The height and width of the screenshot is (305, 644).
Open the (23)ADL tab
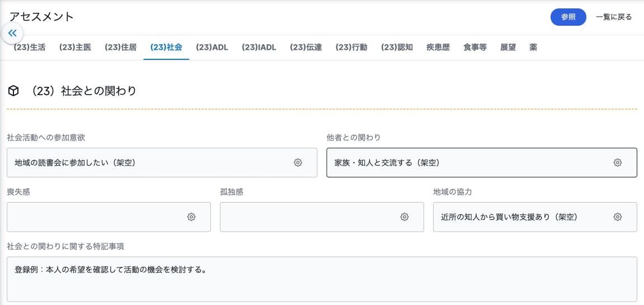pyautogui.click(x=212, y=47)
